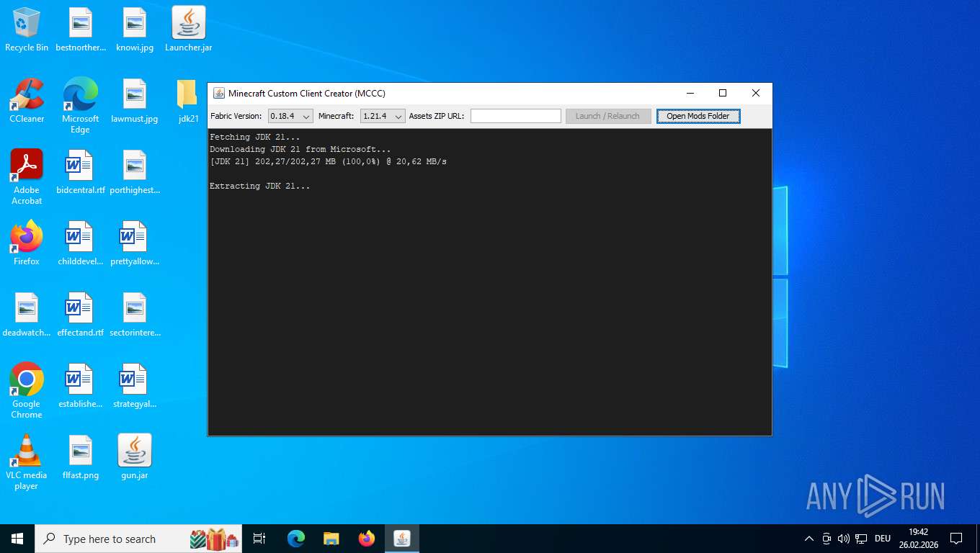Image resolution: width=980 pixels, height=553 pixels.
Task: Launch Firefox from the taskbar
Action: click(366, 539)
